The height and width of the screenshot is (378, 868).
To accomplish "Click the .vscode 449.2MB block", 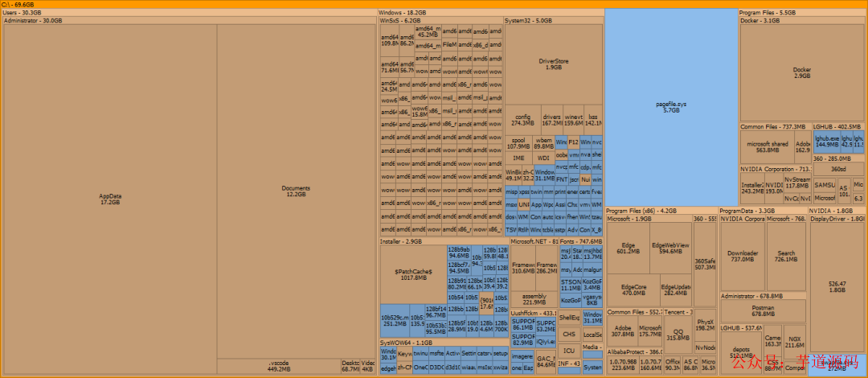I will (279, 367).
